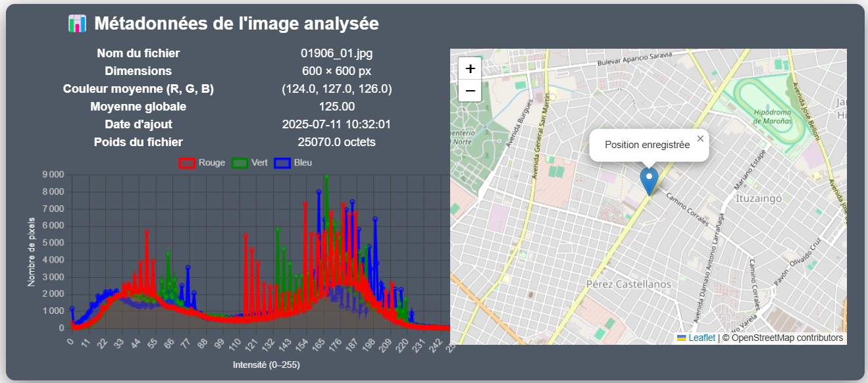
Task: Click the blue location marker pin
Action: pyautogui.click(x=649, y=182)
